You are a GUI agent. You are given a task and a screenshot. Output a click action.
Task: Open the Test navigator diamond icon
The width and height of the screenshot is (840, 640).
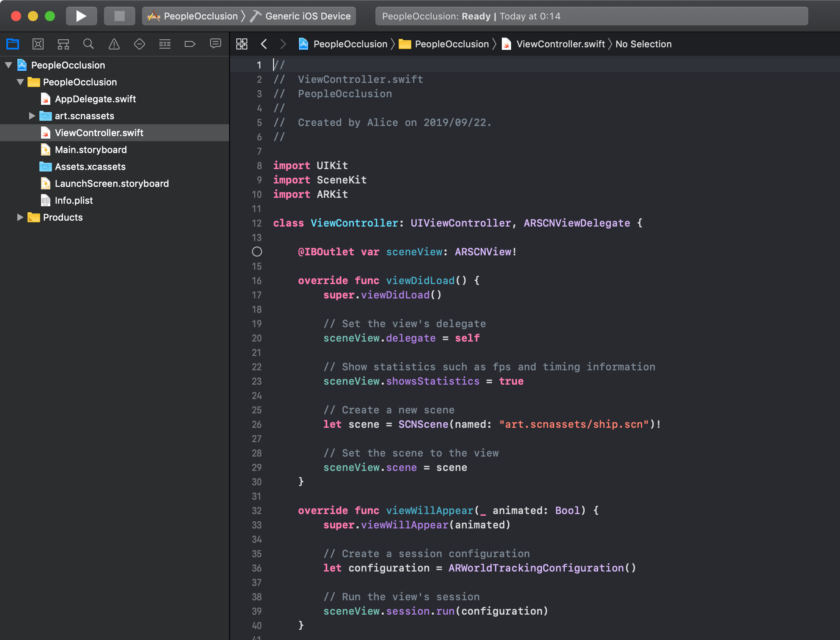point(140,44)
